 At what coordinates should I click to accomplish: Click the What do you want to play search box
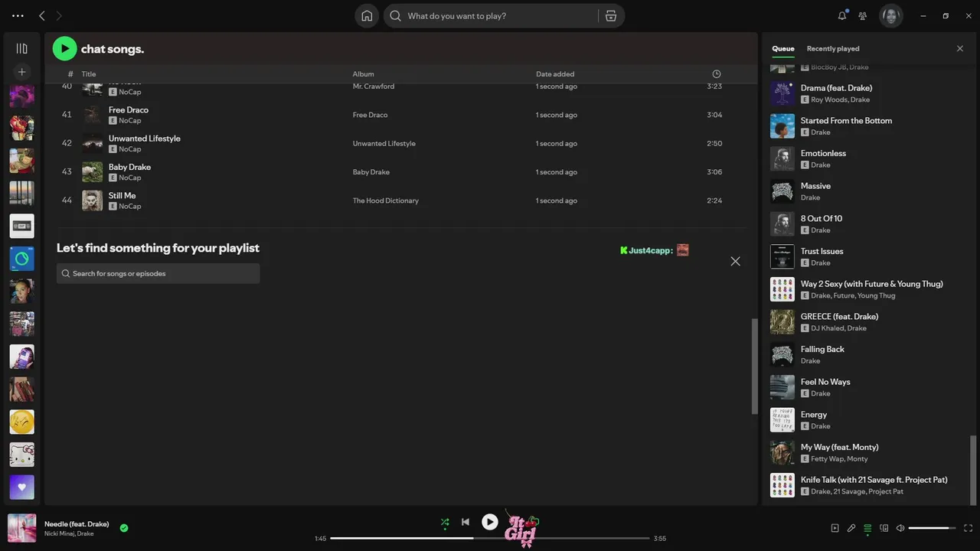tap(490, 15)
